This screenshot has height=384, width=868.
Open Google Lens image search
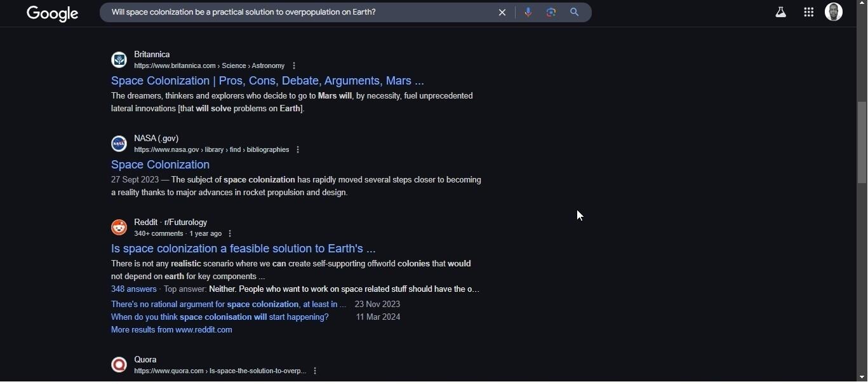[x=551, y=12]
